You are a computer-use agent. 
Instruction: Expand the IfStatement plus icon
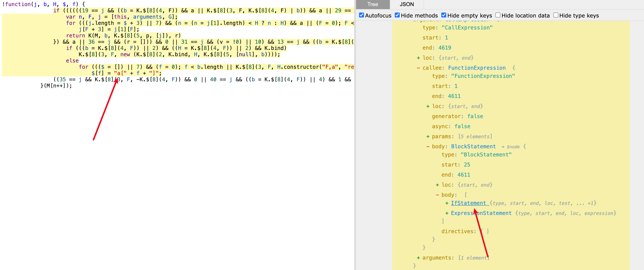click(x=447, y=203)
